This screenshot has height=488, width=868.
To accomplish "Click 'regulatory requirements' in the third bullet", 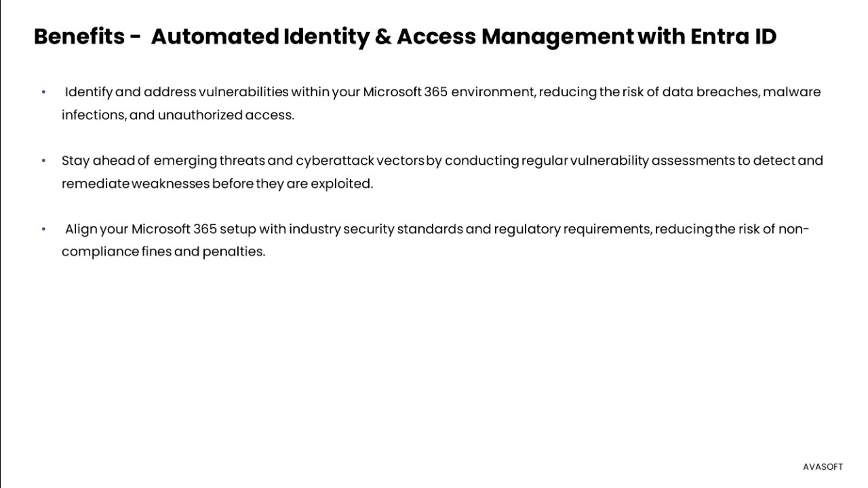I will 573,229.
